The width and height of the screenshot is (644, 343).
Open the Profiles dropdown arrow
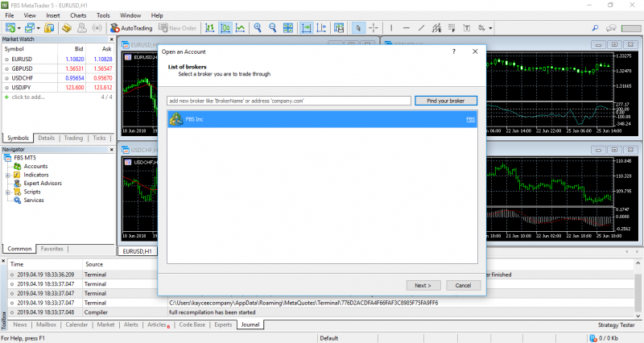pos(38,28)
